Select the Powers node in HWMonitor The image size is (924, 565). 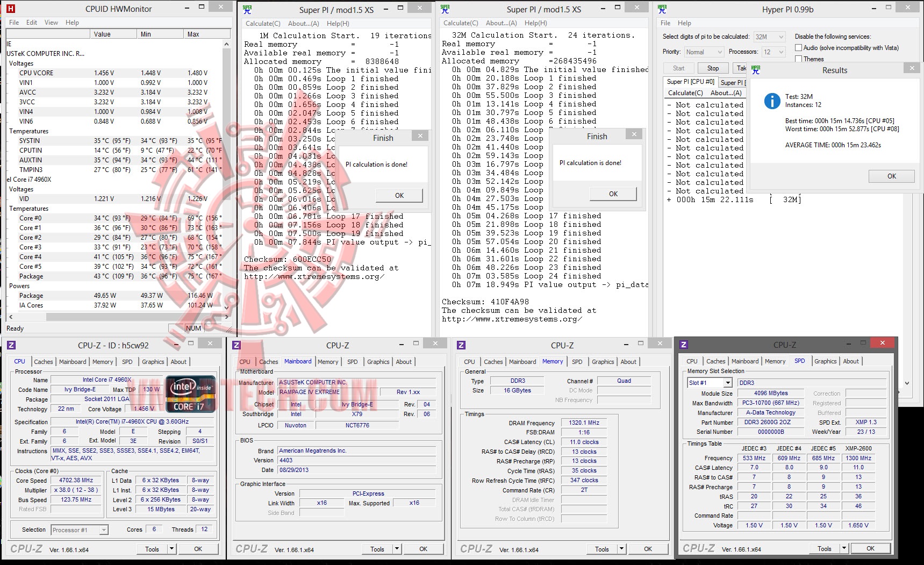pos(19,286)
